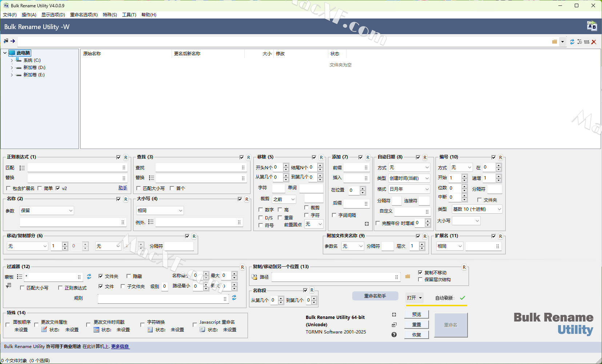Open the 显示选项(D) menu

[x=53, y=15]
